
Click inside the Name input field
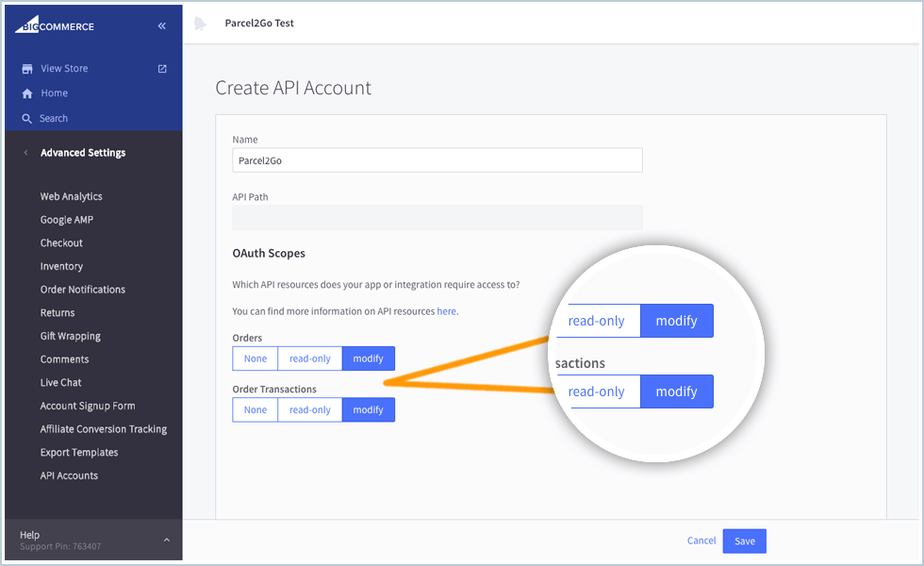click(437, 159)
